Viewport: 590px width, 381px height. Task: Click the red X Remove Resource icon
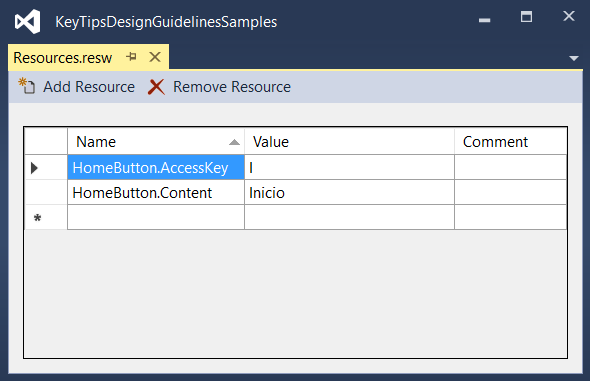coord(156,87)
